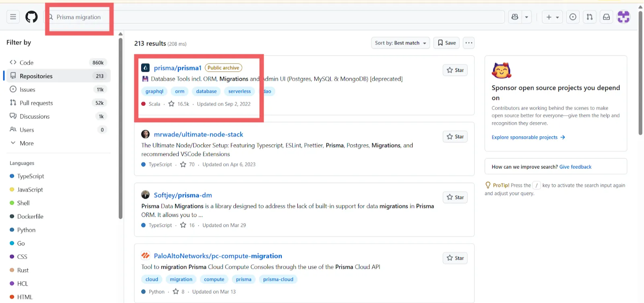
Task: View 70 stars of ultimate-node-stack
Action: coord(188,164)
